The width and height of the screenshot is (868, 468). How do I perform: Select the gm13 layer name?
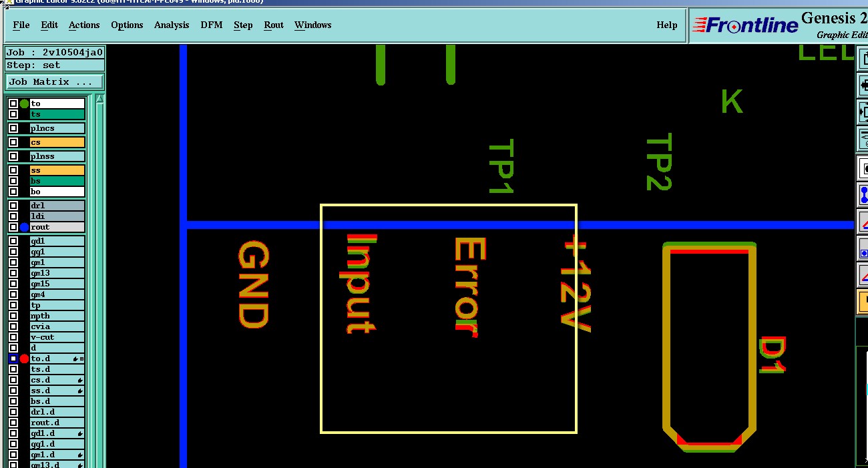point(57,273)
